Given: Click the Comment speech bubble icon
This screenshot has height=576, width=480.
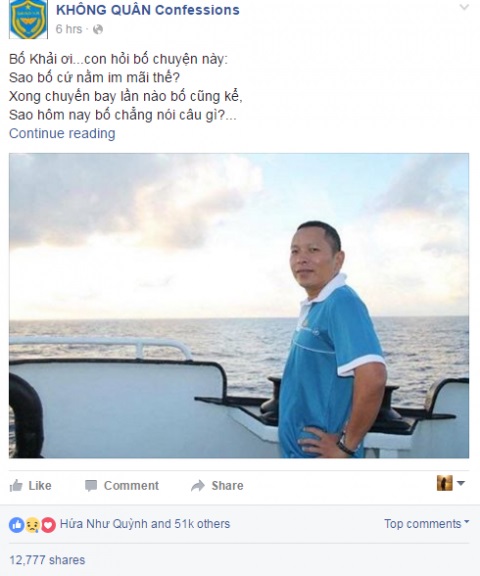Looking at the screenshot, I should 91,486.
